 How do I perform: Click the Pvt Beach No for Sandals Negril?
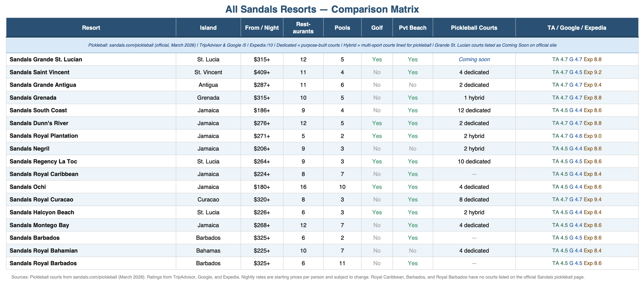click(412, 149)
